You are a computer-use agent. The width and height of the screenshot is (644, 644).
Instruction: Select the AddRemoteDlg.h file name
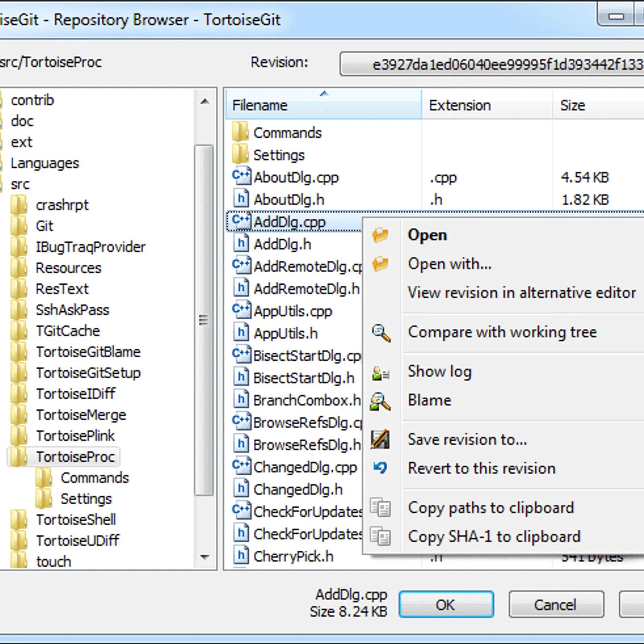click(x=307, y=289)
